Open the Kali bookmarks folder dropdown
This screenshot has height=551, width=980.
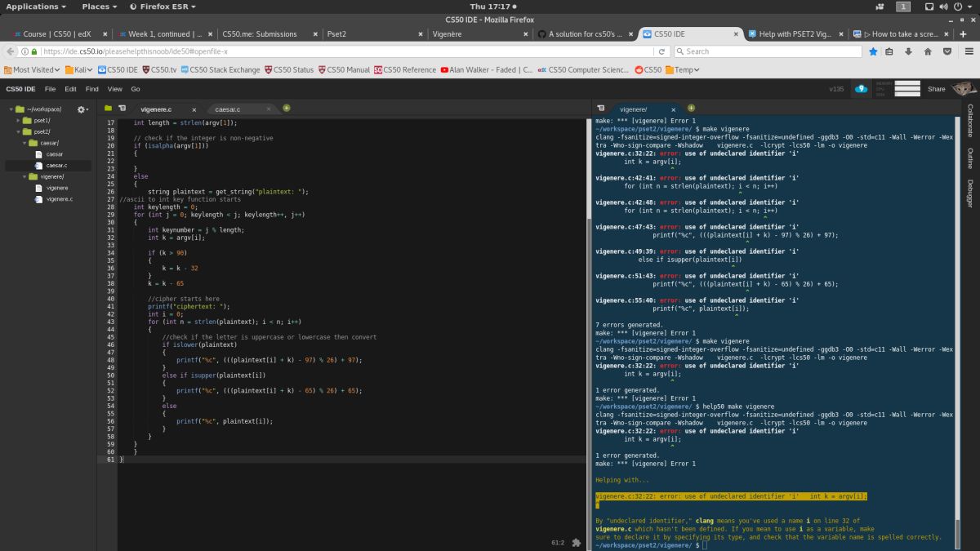[80, 69]
